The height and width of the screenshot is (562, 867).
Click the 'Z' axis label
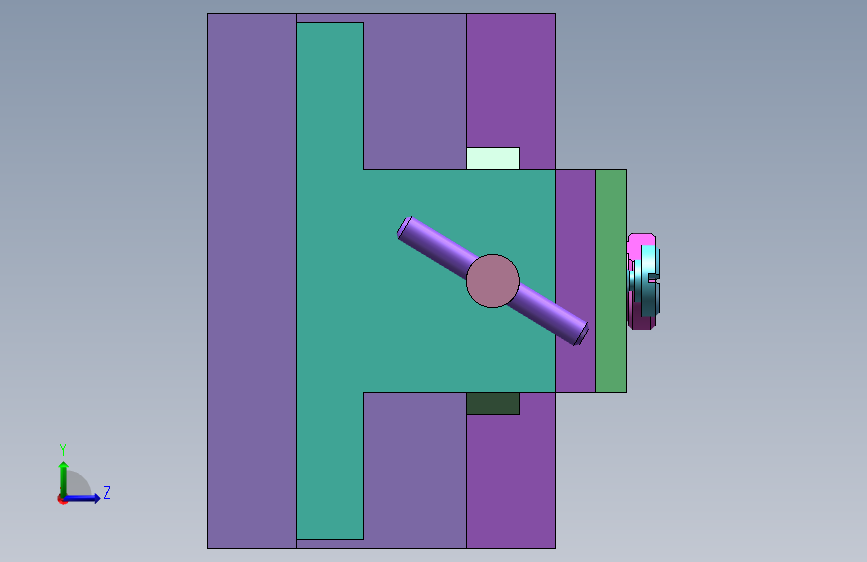(x=107, y=492)
